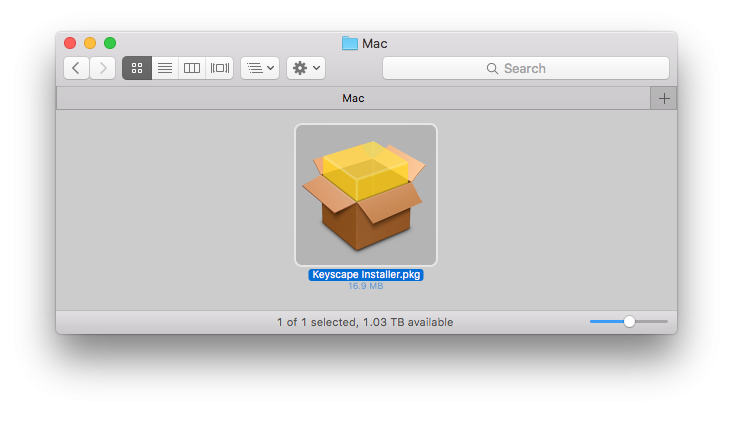Minimize the window with yellow button
This screenshot has height=438, width=733.
point(90,43)
